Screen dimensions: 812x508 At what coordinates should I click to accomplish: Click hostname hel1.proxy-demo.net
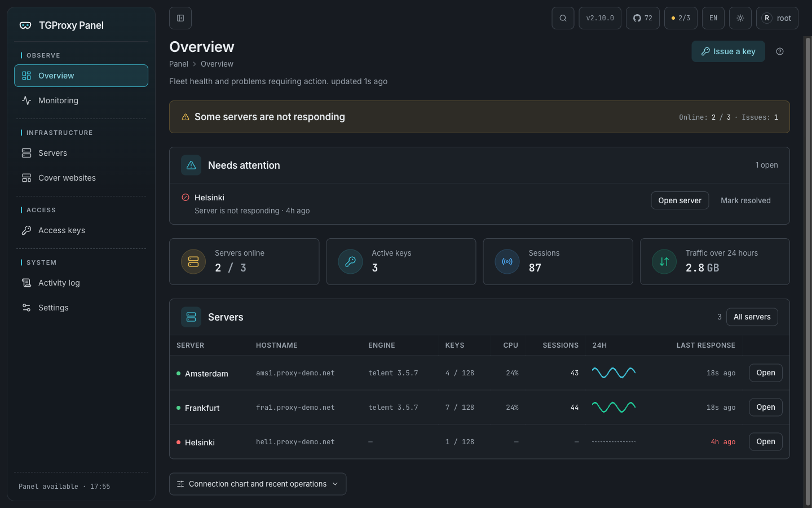point(295,442)
